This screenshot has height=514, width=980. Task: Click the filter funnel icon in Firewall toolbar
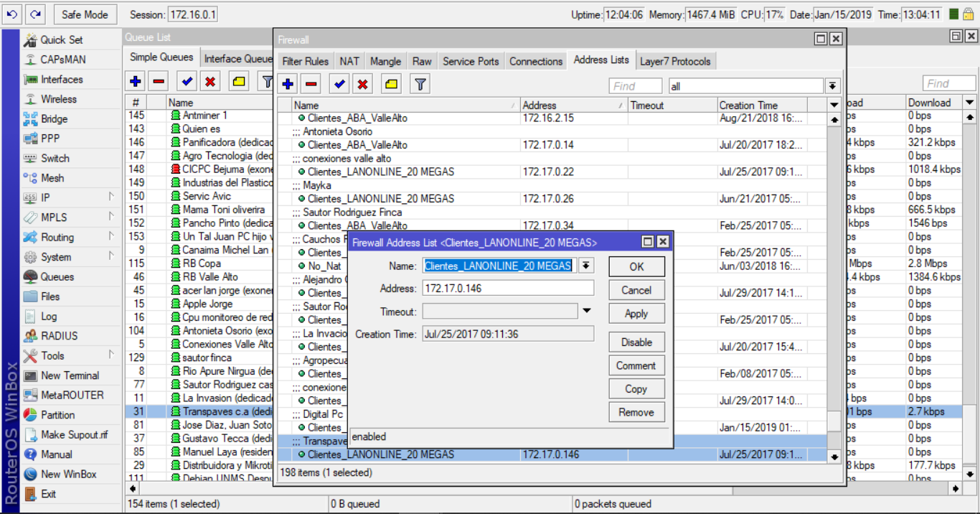coord(420,85)
